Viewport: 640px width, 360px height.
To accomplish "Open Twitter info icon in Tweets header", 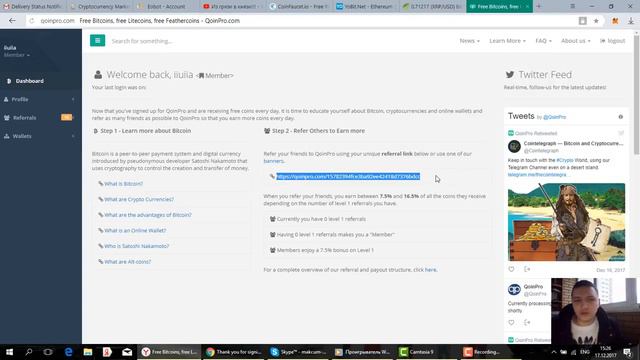I will click(620, 117).
